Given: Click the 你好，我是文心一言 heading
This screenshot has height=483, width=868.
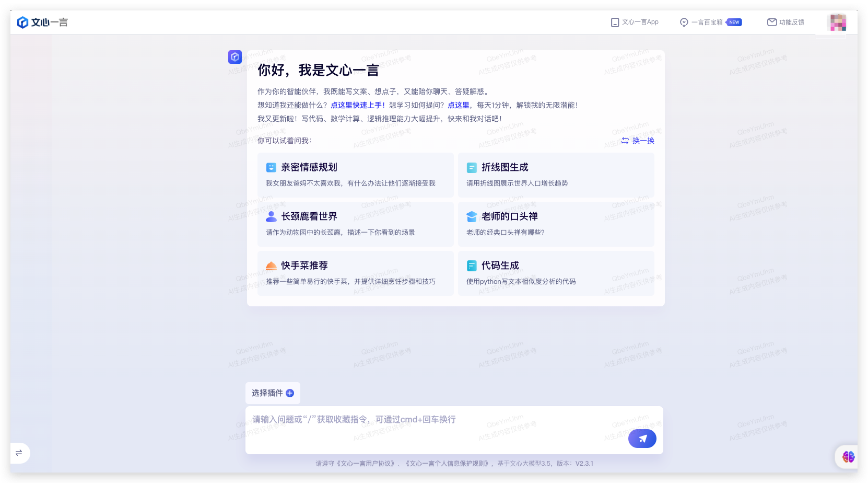Looking at the screenshot, I should (x=318, y=70).
